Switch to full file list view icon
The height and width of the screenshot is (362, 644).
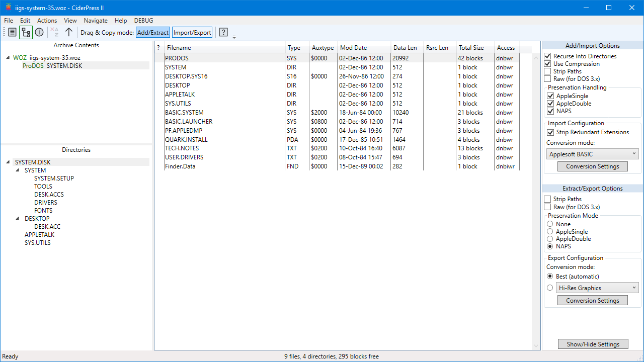click(x=13, y=32)
